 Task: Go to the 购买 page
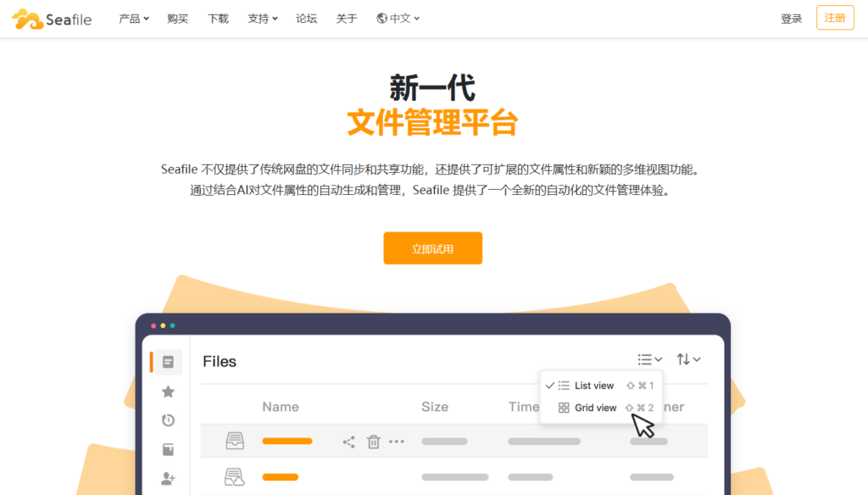tap(177, 19)
